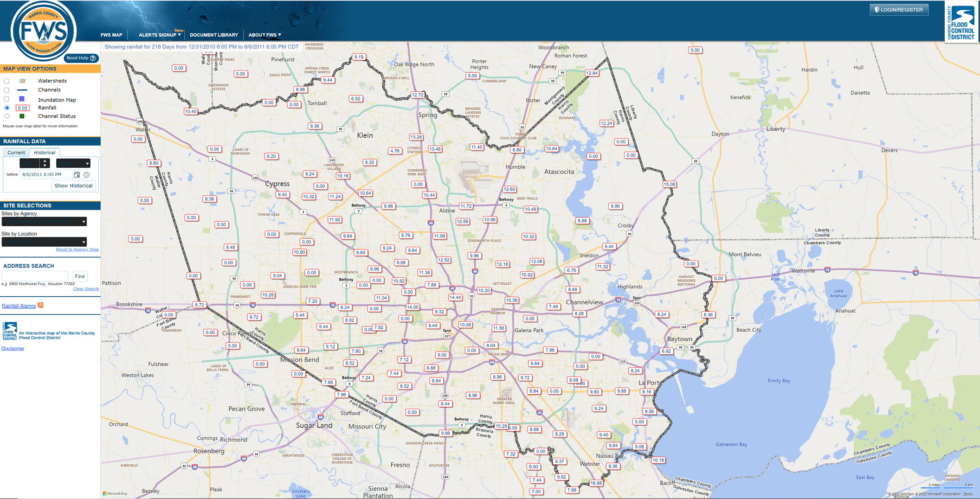
Task: Switch to the Current rainfall tab
Action: 16,153
